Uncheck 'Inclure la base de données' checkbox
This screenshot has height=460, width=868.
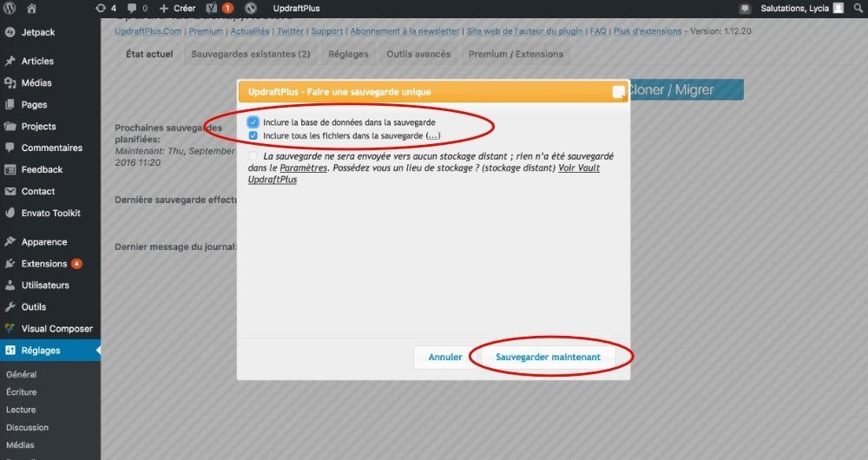pyautogui.click(x=253, y=122)
